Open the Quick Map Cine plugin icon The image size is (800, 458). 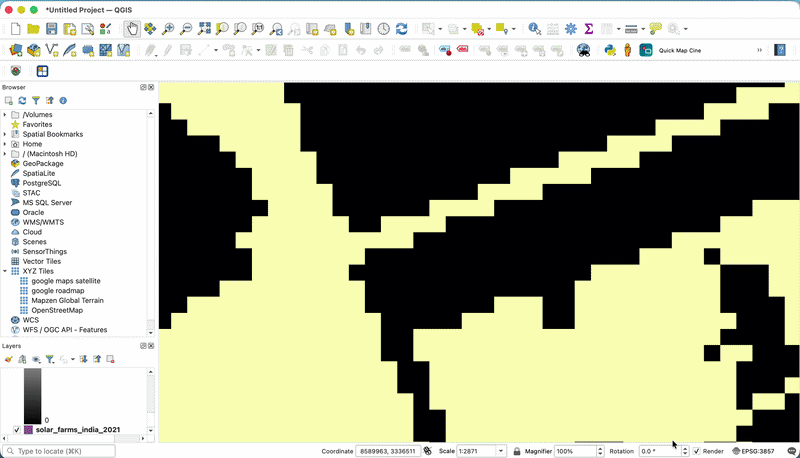coord(646,50)
